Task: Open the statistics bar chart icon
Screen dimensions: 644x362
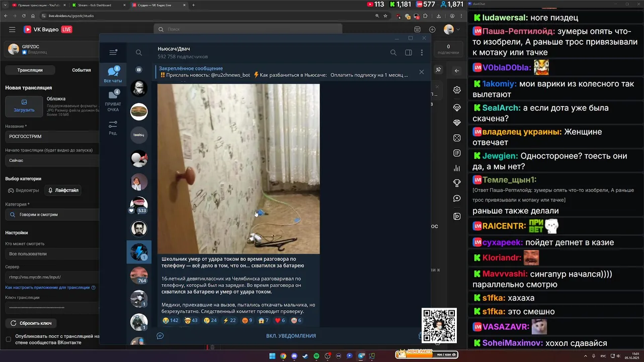Action: [457, 168]
